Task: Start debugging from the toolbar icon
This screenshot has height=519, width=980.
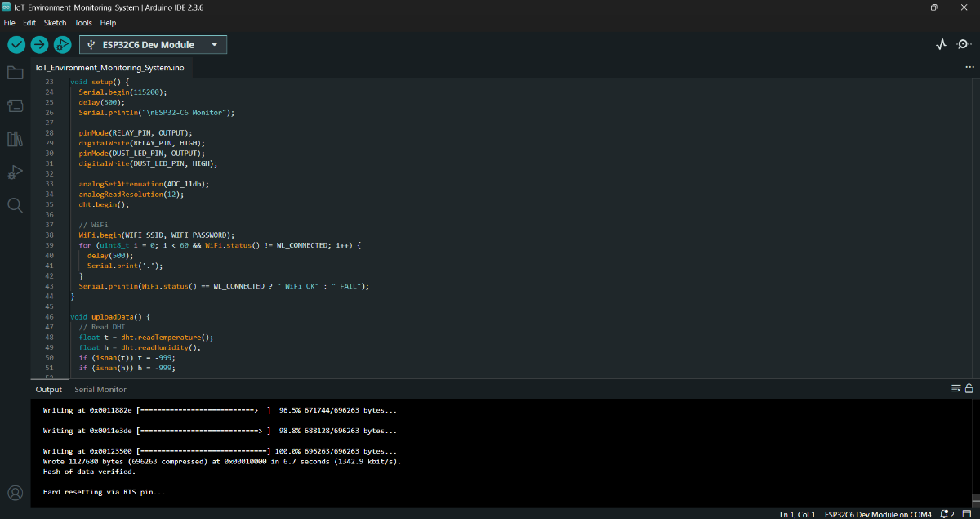Action: 63,44
